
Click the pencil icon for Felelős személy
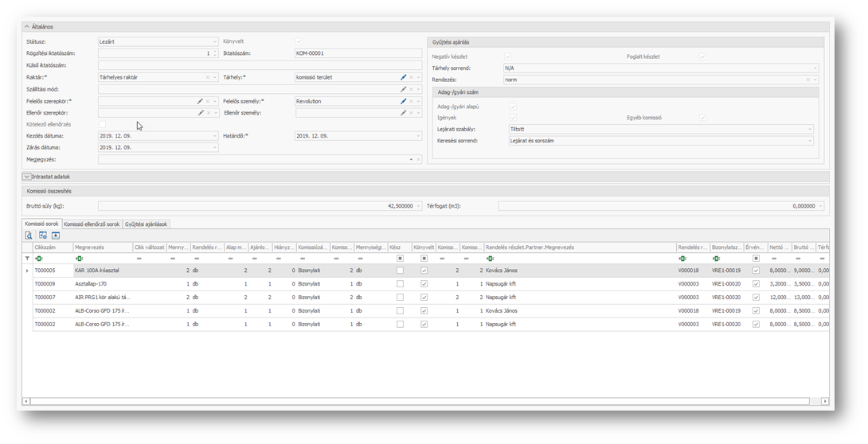click(404, 101)
